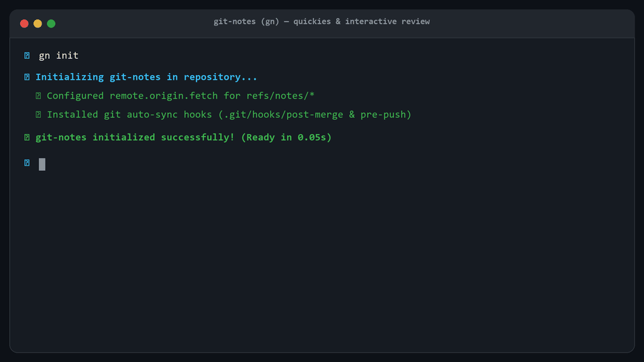Click the icon before 'Initializing git-notes'

pos(27,77)
